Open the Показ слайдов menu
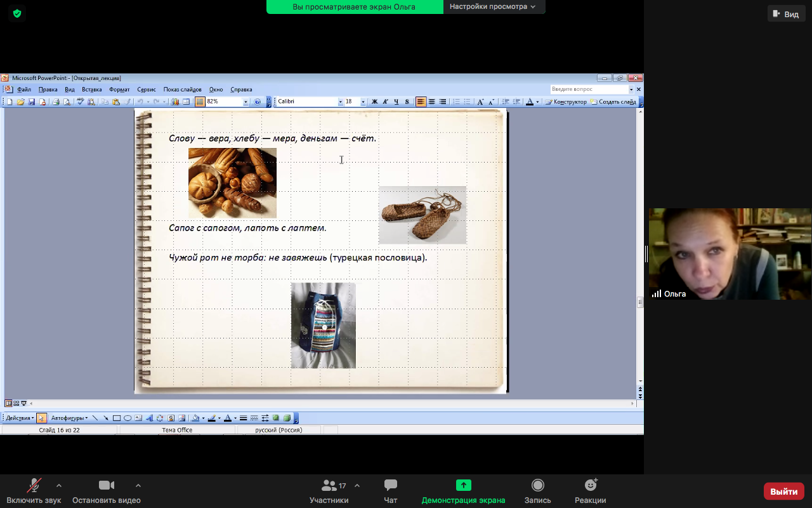 coord(183,90)
